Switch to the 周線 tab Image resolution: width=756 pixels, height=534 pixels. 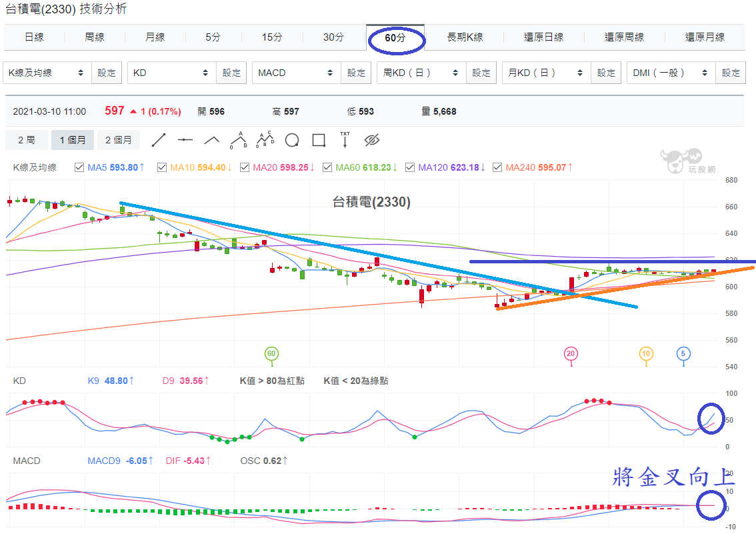[95, 37]
